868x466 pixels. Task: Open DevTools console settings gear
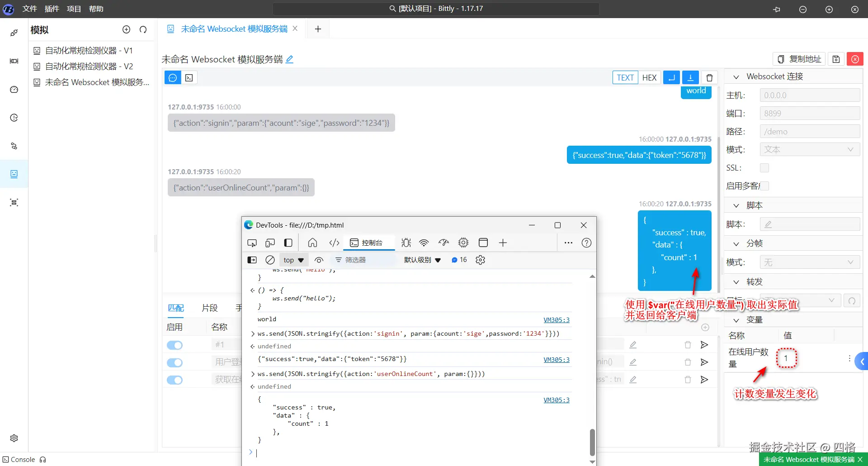(480, 260)
